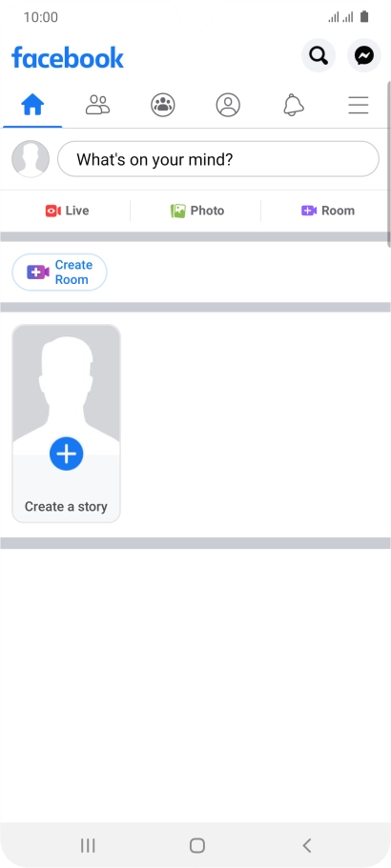391x868 pixels.
Task: Go to the Profile tab icon
Action: [x=228, y=105]
